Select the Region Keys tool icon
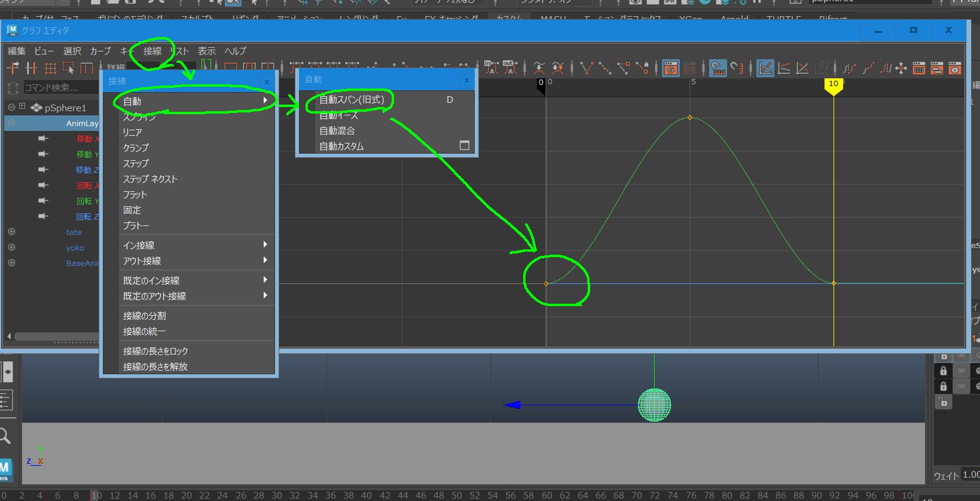The image size is (980, 501). point(68,68)
